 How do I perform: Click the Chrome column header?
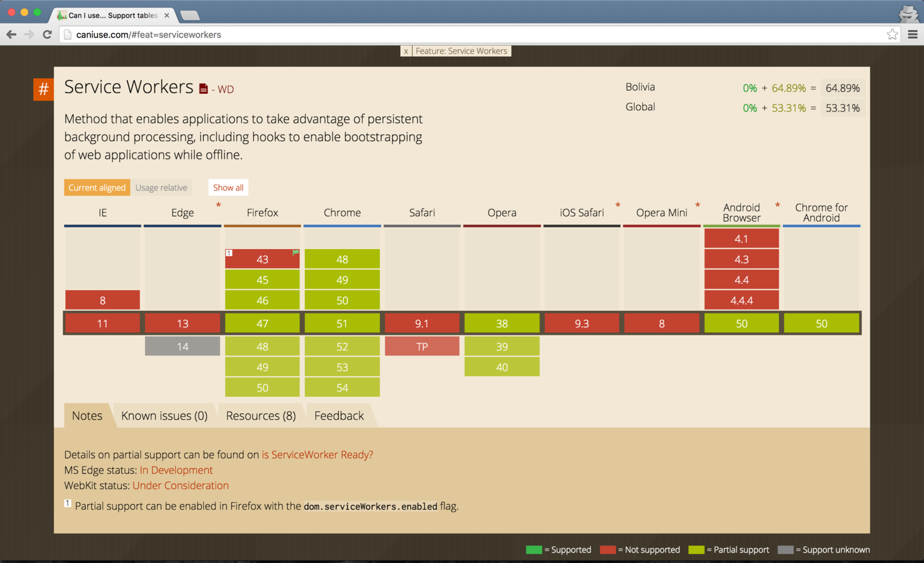click(x=342, y=213)
